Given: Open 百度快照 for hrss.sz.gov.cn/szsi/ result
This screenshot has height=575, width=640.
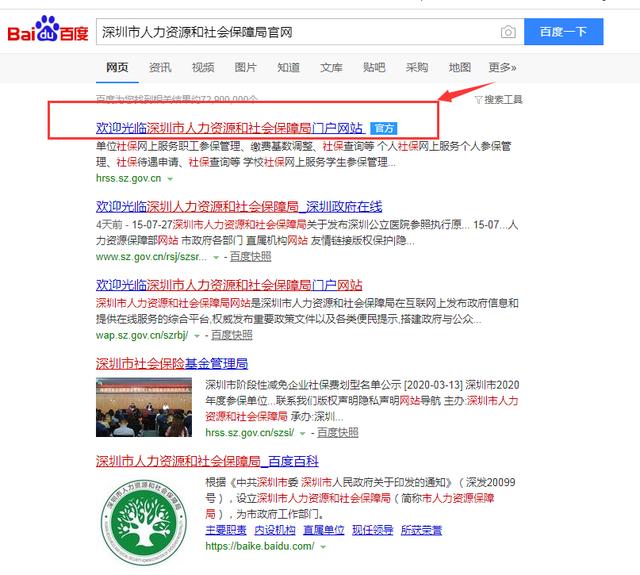Looking at the screenshot, I should point(338,433).
